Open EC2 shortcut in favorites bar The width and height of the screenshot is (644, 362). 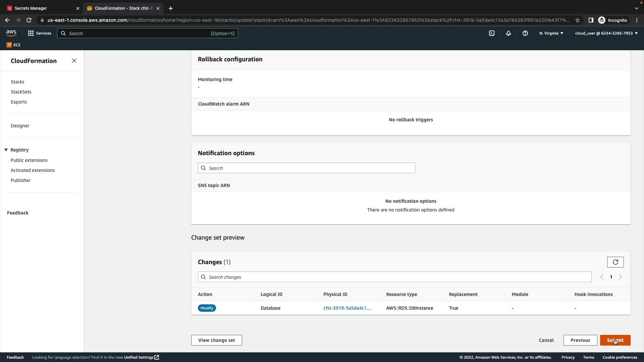point(13,45)
